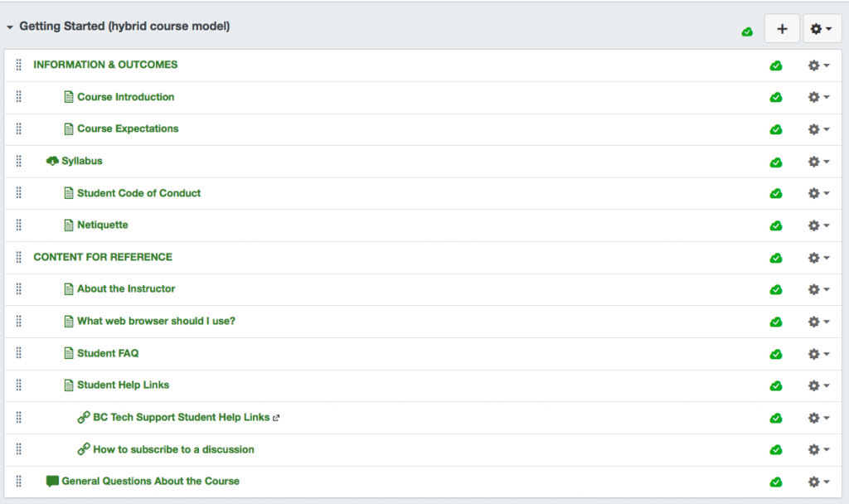The image size is (849, 504).
Task: Open What web browser should I use?
Action: (x=157, y=322)
